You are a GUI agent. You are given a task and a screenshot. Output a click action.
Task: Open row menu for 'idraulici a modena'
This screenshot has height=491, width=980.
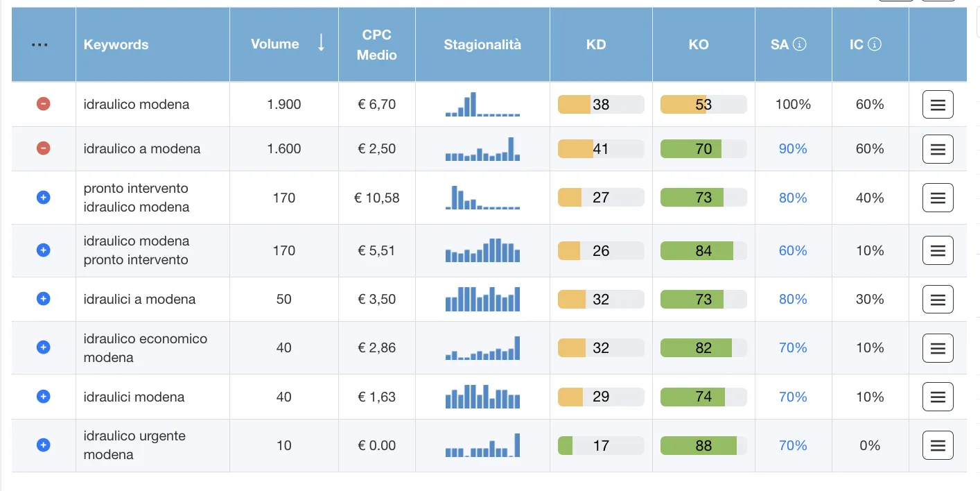(938, 300)
